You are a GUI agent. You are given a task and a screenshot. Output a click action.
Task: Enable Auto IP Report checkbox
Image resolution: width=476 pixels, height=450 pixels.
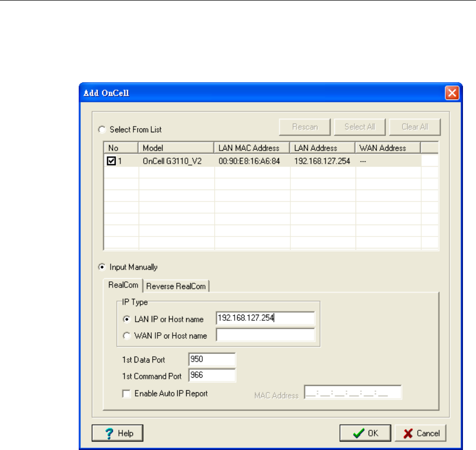pyautogui.click(x=126, y=394)
